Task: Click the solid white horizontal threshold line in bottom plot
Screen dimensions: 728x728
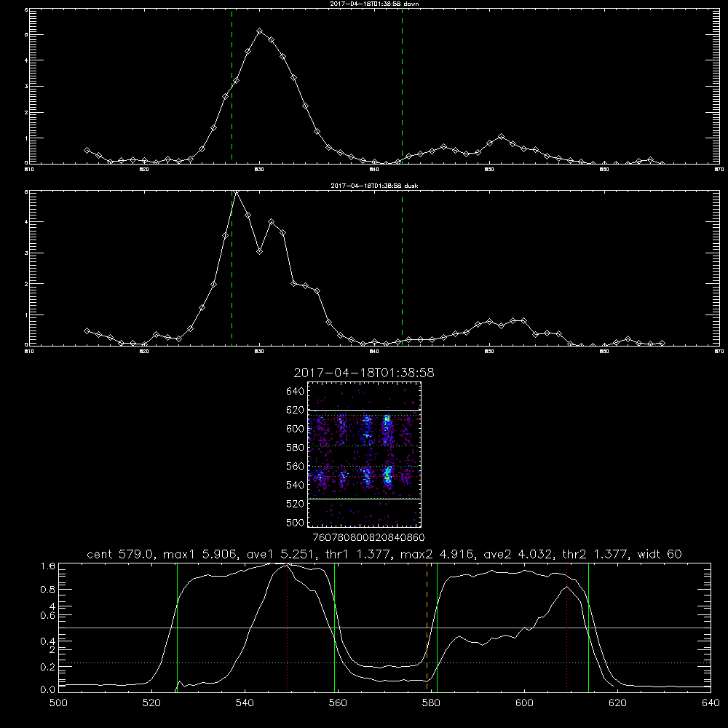Action: click(384, 628)
